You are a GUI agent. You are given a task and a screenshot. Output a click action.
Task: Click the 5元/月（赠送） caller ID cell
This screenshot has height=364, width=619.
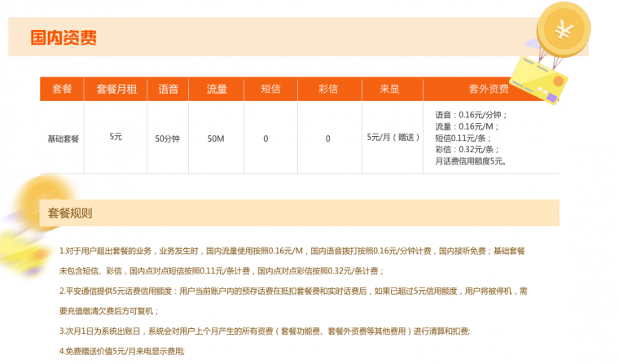(393, 138)
